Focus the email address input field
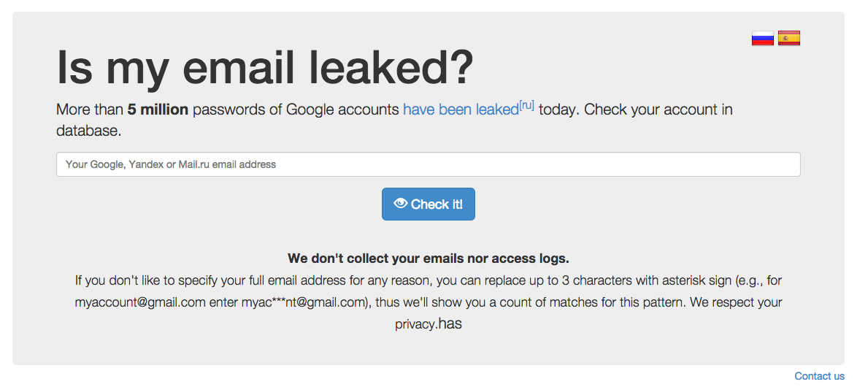The height and width of the screenshot is (387, 868). click(x=429, y=164)
